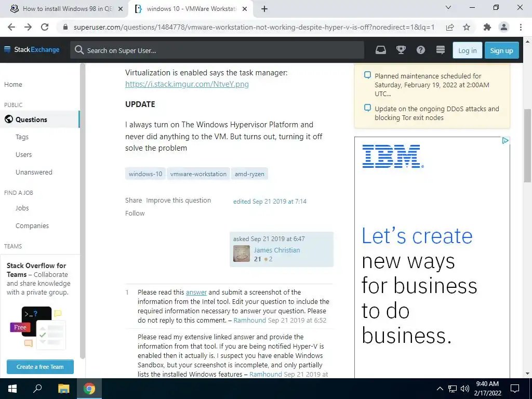Click the amd-ryzen tag
The image size is (532, 399).
(249, 174)
